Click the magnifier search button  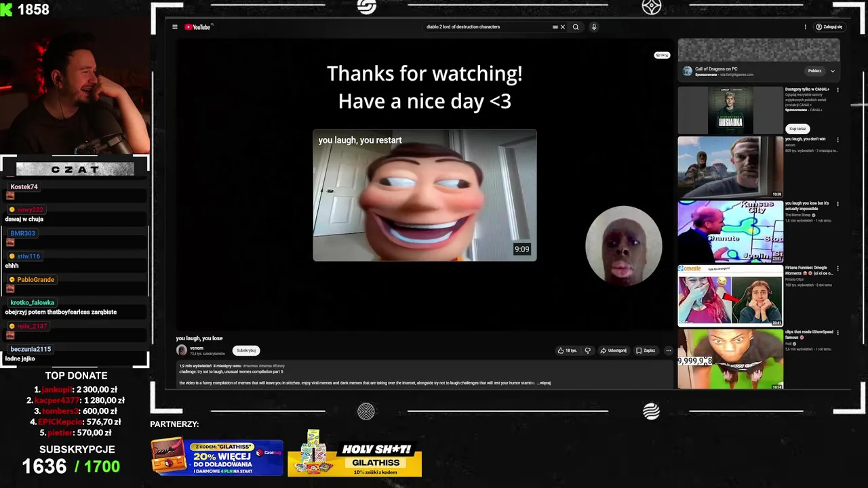click(576, 27)
